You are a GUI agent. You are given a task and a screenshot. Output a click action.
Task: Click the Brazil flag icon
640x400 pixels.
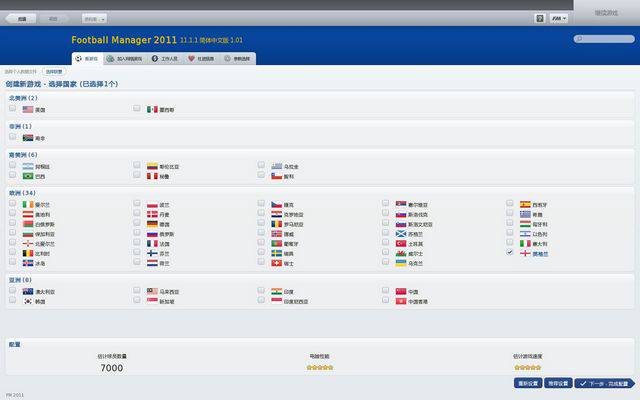pyautogui.click(x=28, y=176)
